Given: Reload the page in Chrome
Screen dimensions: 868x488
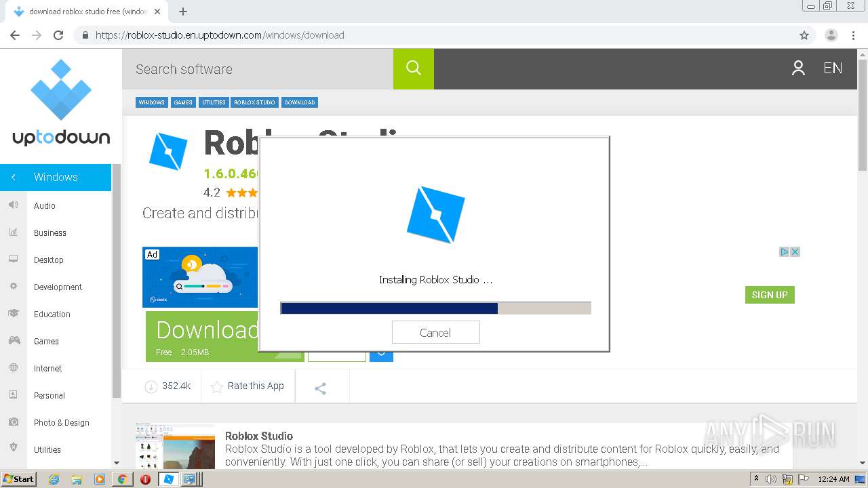Looking at the screenshot, I should point(58,35).
